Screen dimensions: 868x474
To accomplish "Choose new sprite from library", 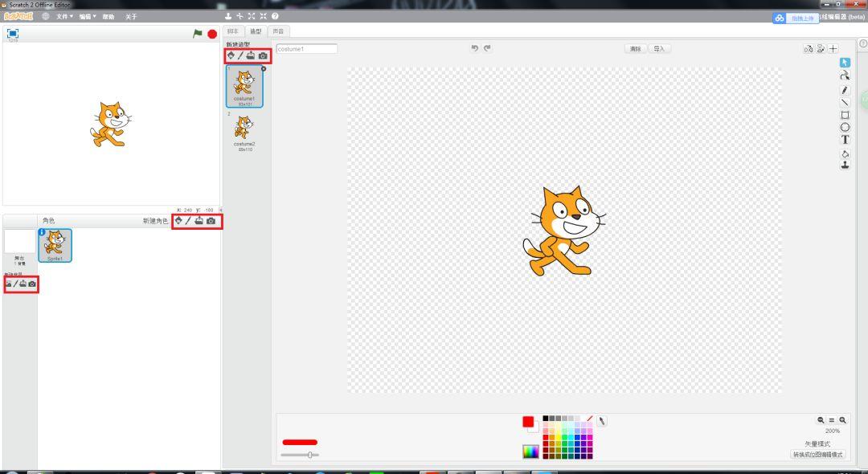I will click(178, 221).
